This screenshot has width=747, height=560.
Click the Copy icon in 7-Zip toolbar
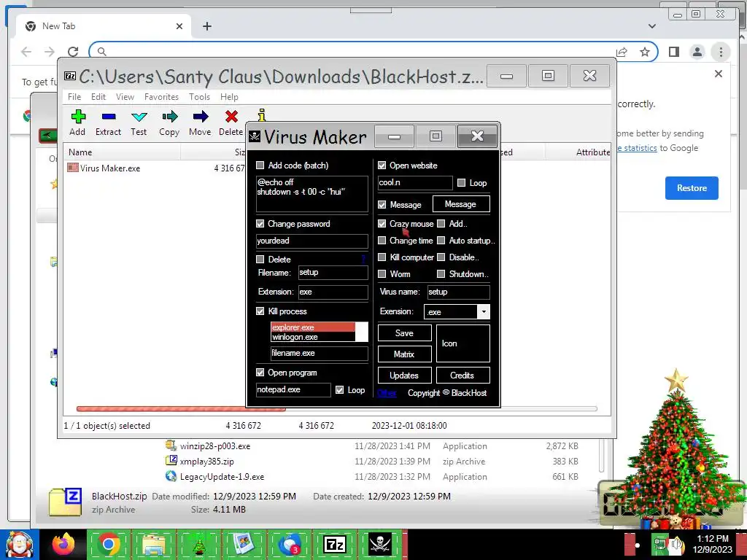pyautogui.click(x=169, y=117)
